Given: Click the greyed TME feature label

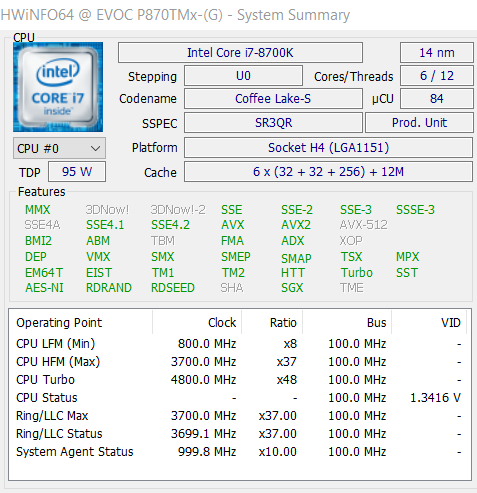Looking at the screenshot, I should coord(352,288).
